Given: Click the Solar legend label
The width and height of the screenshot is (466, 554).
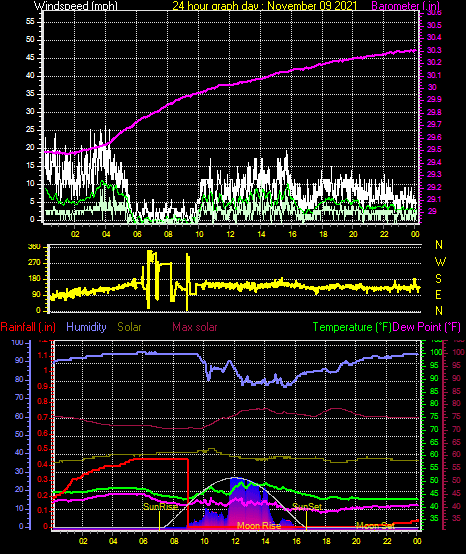Looking at the screenshot, I should [x=129, y=327].
